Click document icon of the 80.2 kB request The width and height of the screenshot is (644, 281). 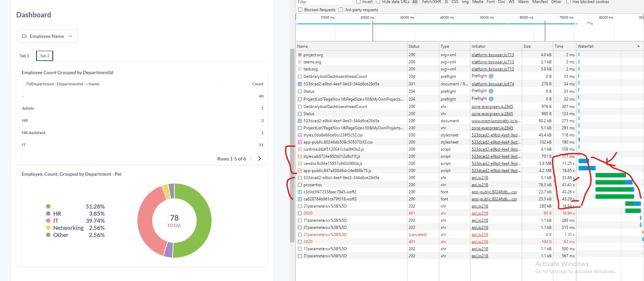tap(299, 121)
